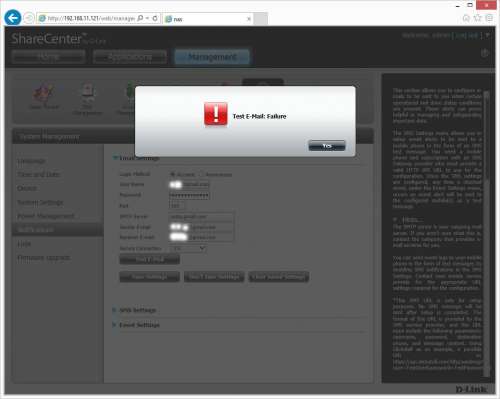Click the red alert exclamation icon

(x=216, y=114)
